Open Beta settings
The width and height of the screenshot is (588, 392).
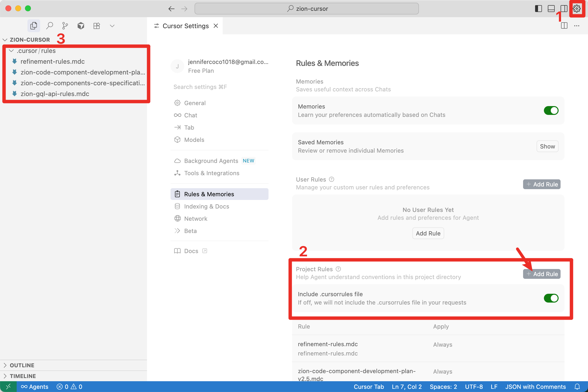[x=220, y=231]
